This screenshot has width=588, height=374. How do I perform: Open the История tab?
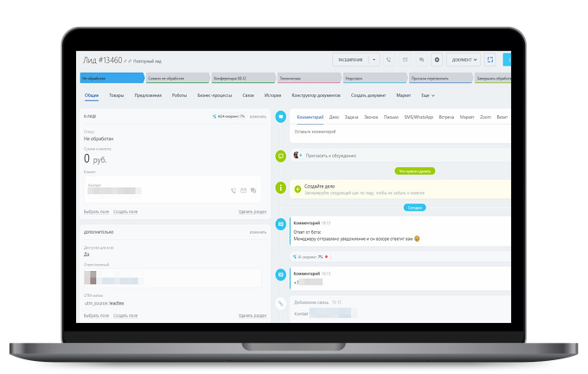[x=272, y=95]
